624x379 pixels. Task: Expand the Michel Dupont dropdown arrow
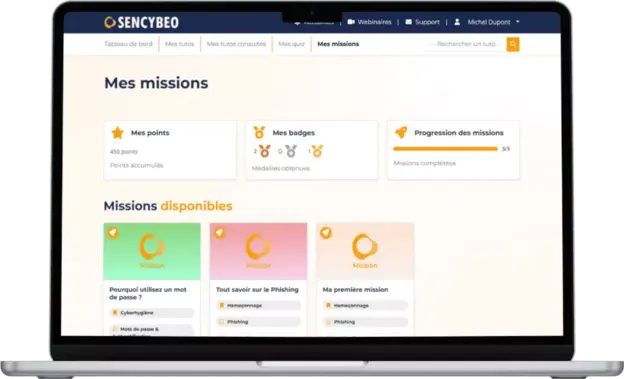(518, 22)
